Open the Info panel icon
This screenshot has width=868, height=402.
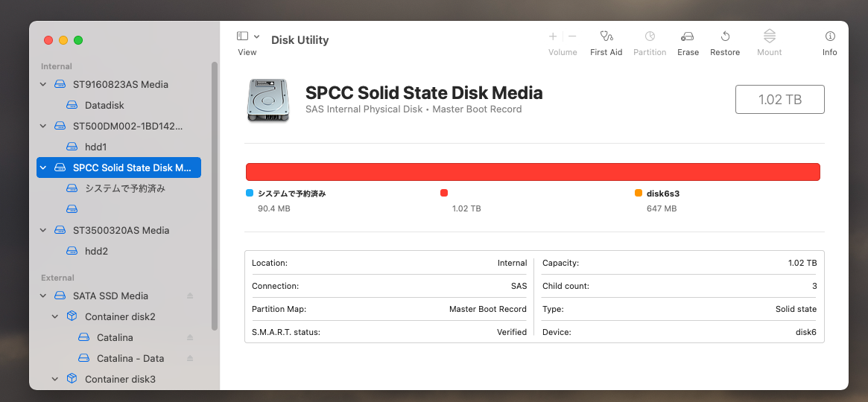click(829, 36)
